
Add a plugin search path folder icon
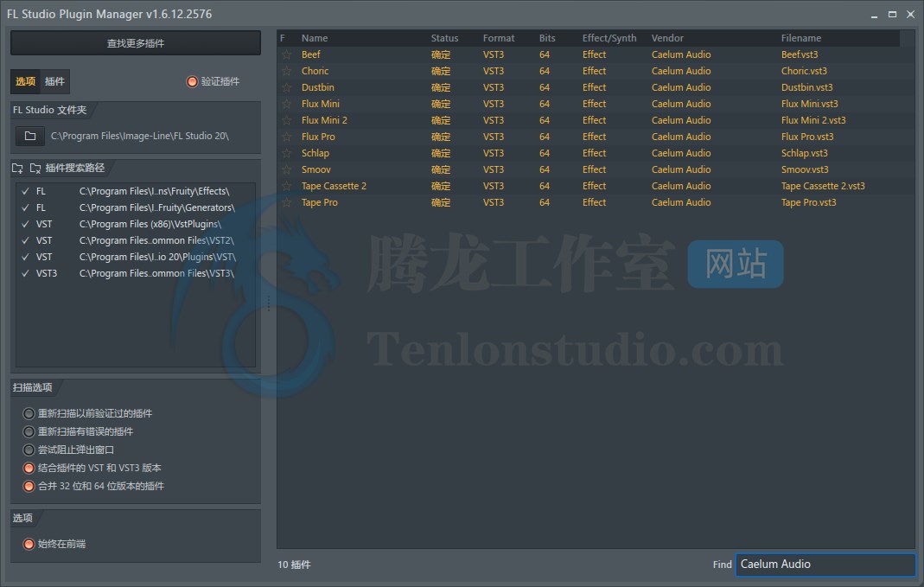pos(17,168)
